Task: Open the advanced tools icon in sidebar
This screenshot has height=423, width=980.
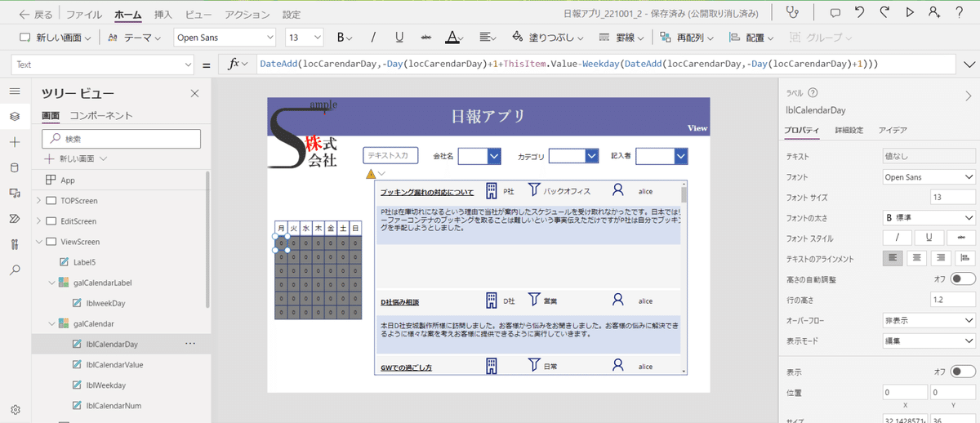Action: [15, 243]
